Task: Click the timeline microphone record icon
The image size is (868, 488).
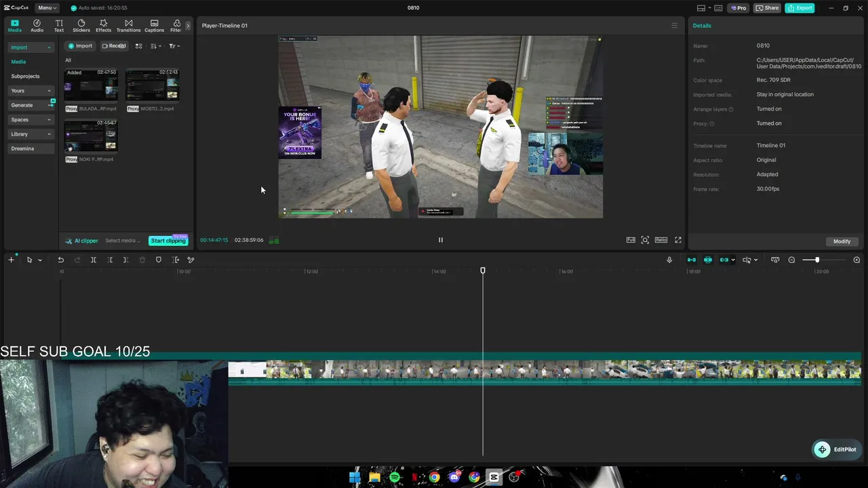Action: tap(669, 260)
